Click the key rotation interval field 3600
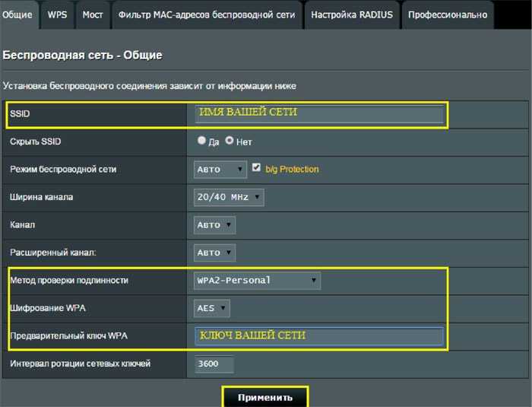The width and height of the screenshot is (532, 407). [214, 364]
